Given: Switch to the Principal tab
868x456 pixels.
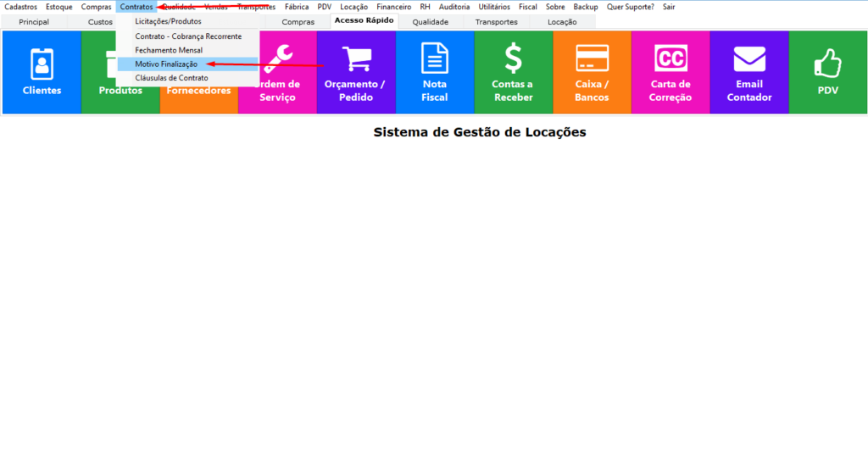Looking at the screenshot, I should click(34, 22).
